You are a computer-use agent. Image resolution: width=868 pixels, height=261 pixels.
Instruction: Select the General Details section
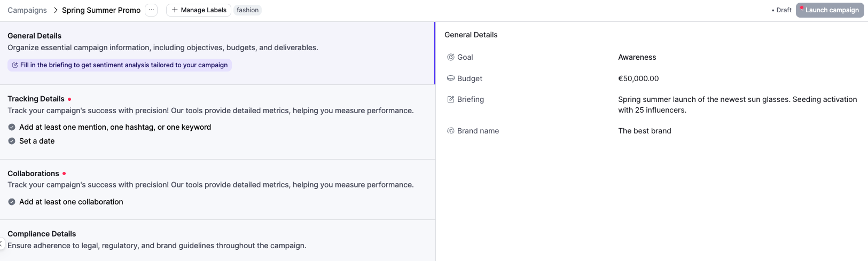(35, 36)
